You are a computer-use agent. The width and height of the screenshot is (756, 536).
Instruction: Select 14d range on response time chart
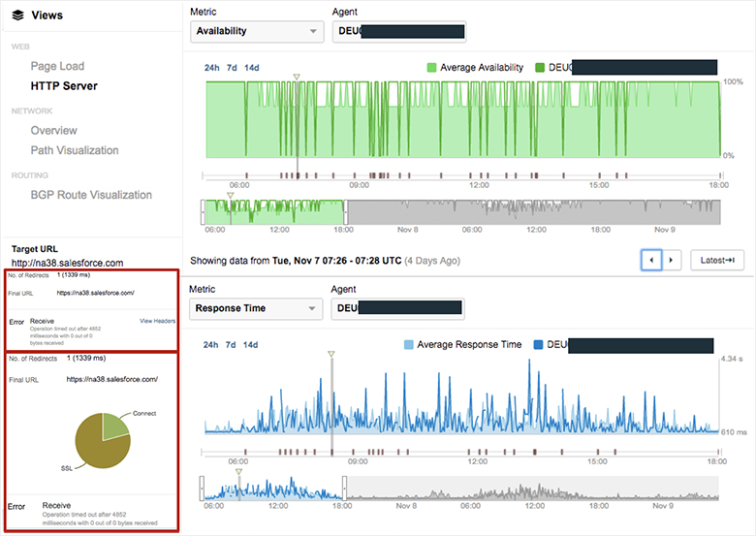pyautogui.click(x=251, y=345)
